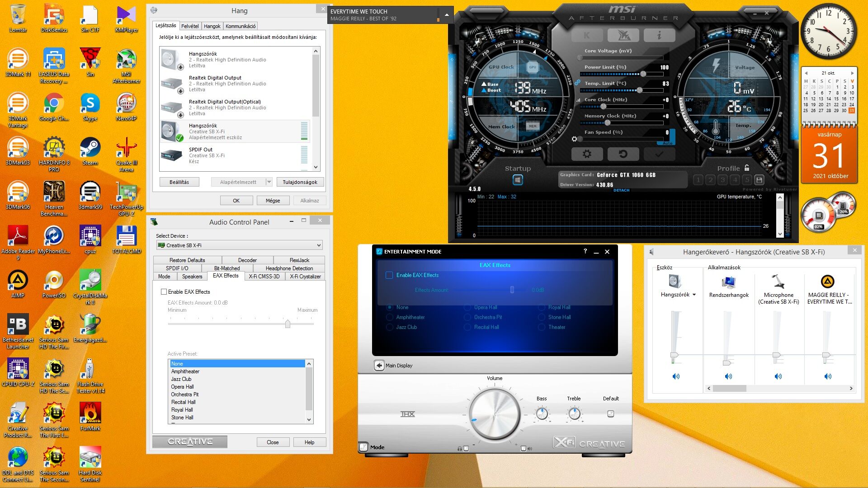
Task: Open AIMP desktop shortcut
Action: tap(18, 285)
